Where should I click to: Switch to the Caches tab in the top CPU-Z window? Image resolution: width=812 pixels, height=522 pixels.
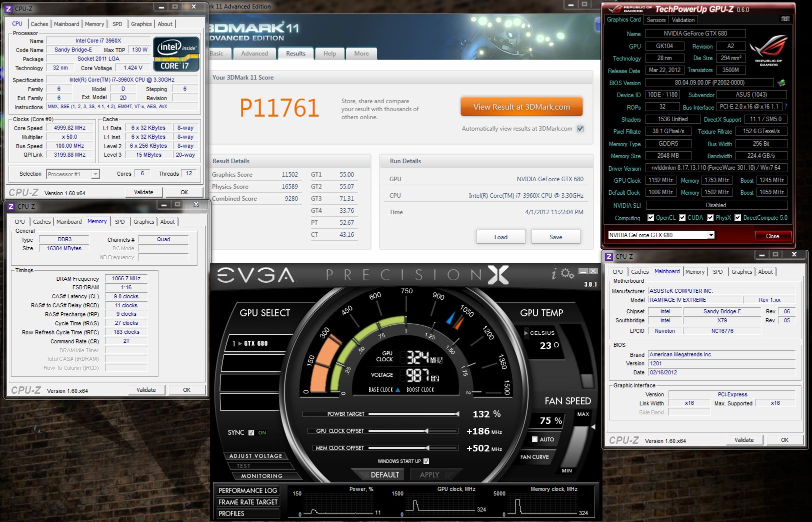[x=39, y=24]
